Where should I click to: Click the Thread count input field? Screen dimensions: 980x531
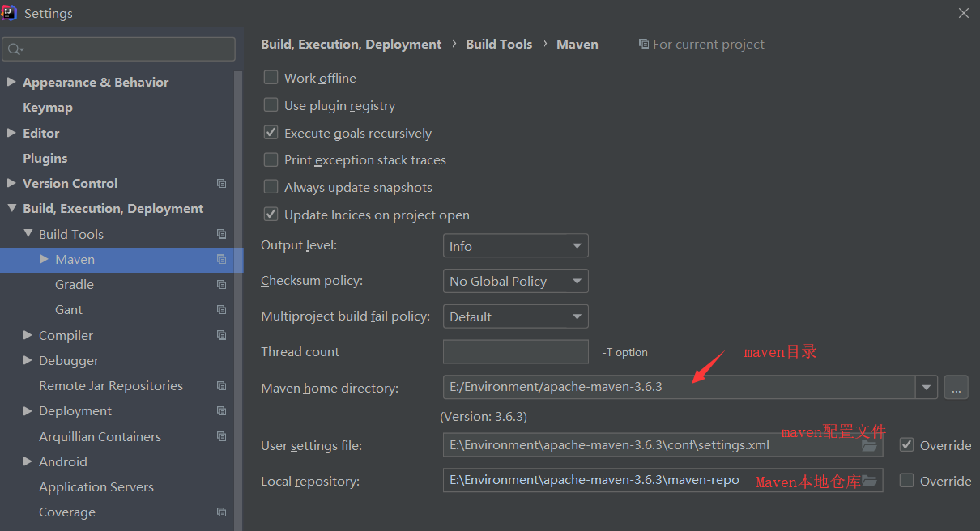click(x=515, y=352)
